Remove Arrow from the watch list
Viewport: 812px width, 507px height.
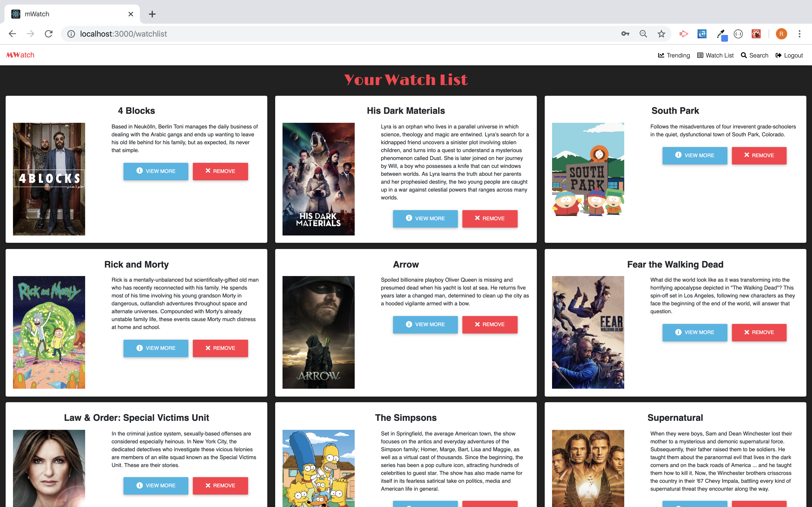pos(489,324)
